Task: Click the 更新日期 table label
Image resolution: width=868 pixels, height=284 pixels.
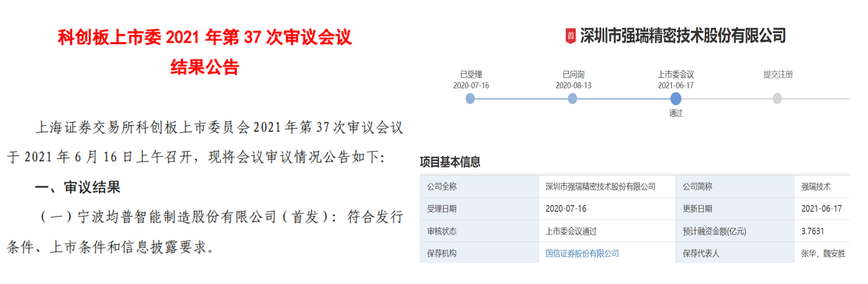Action: [698, 209]
